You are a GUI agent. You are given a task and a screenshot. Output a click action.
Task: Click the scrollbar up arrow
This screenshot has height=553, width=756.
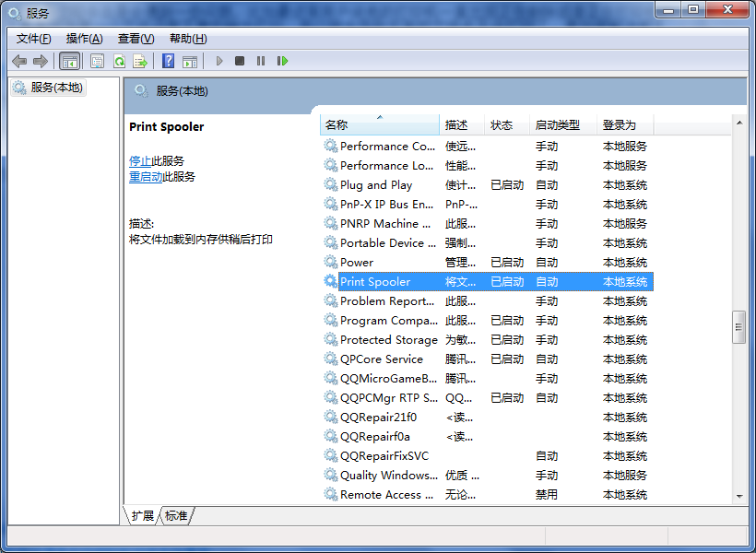[x=739, y=123]
